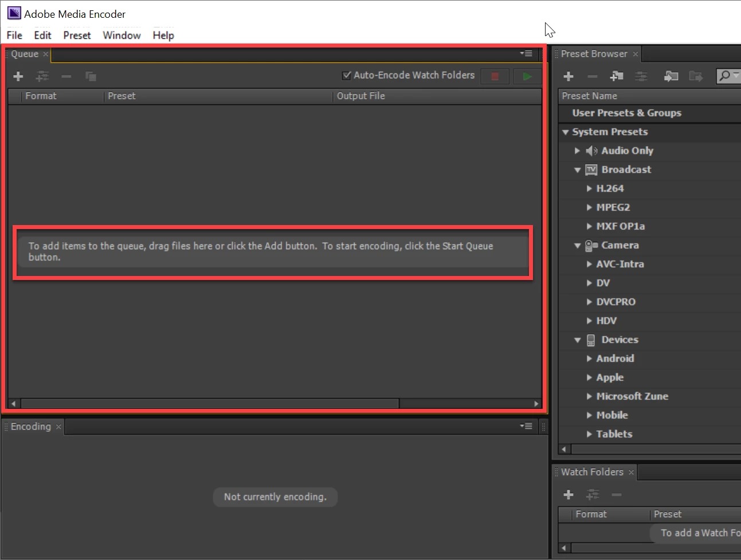Click the Preset Name column header
Screen dimensions: 741x560
click(650, 96)
